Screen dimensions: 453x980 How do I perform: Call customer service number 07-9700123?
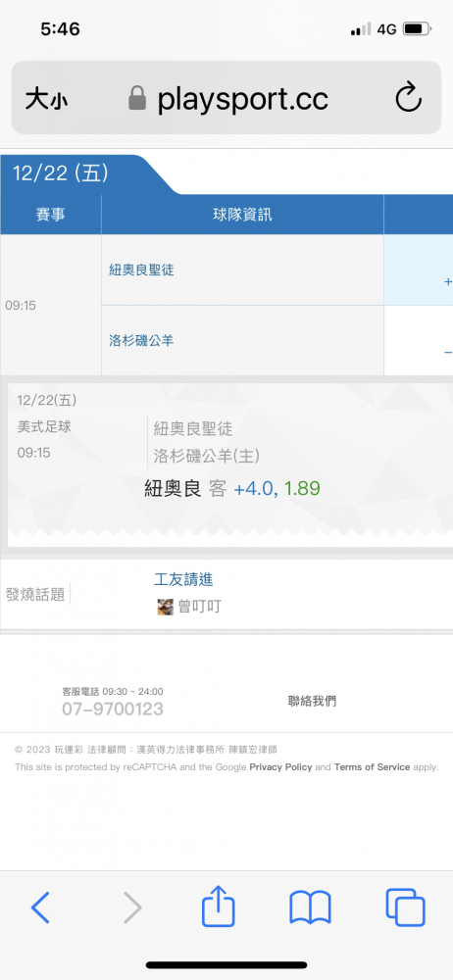(x=113, y=709)
